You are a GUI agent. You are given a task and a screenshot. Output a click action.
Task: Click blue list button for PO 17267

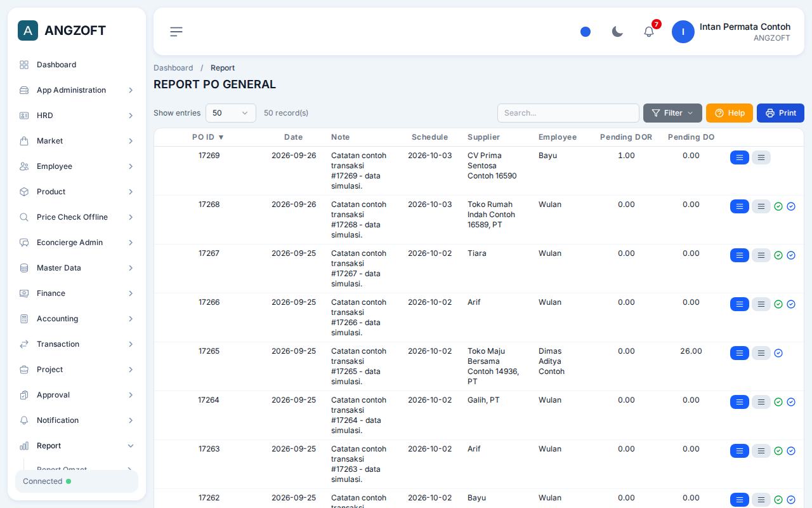point(740,255)
